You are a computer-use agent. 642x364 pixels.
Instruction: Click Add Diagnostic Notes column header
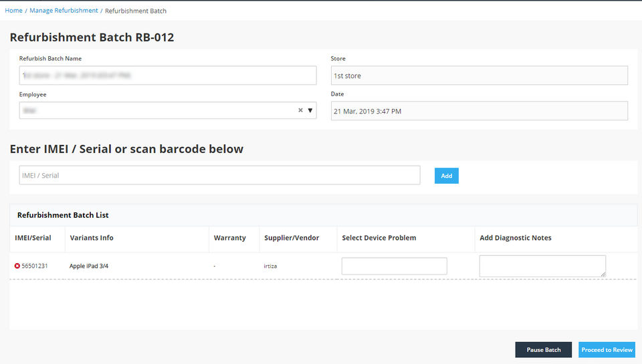(x=516, y=238)
